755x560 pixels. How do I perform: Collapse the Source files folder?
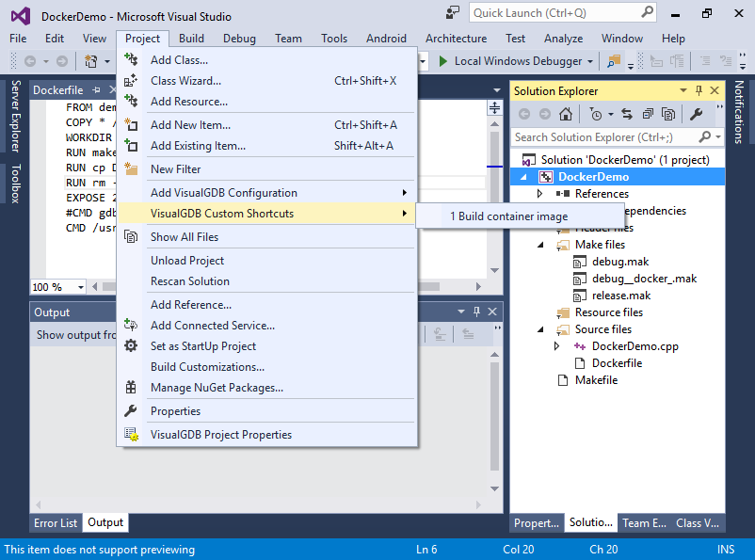coord(540,329)
